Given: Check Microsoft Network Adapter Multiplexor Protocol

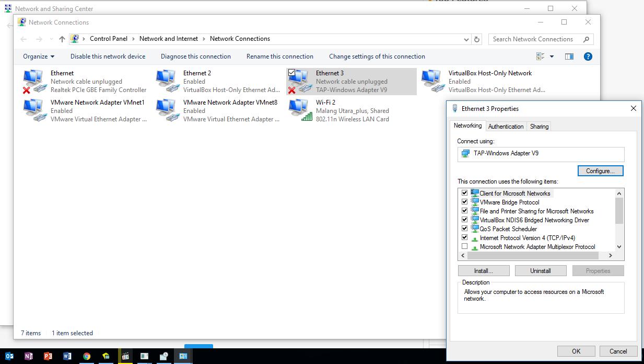Looking at the screenshot, I should 465,247.
